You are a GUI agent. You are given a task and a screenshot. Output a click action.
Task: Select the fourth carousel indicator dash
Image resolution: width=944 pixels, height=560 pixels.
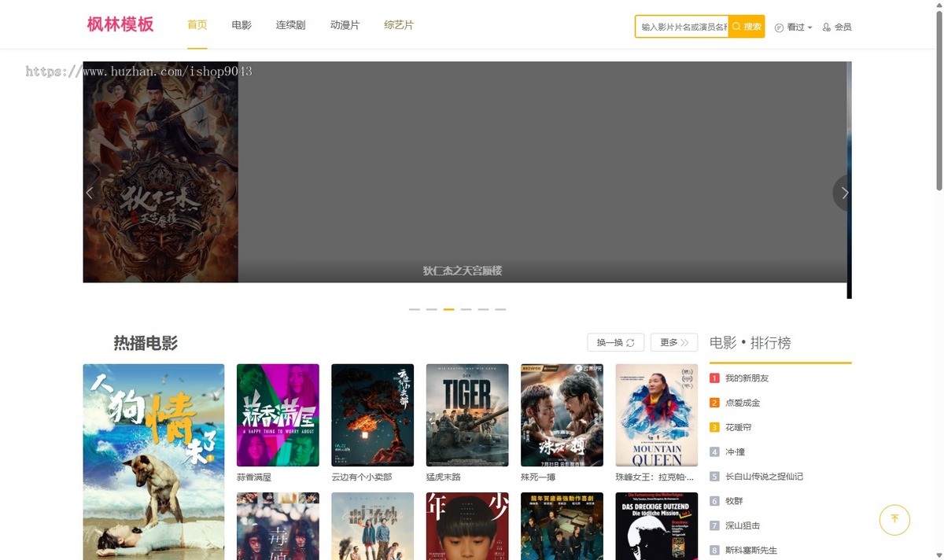tap(466, 309)
